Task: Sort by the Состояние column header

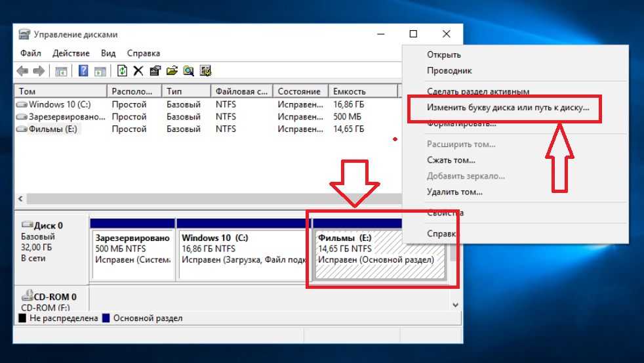Action: click(x=300, y=91)
